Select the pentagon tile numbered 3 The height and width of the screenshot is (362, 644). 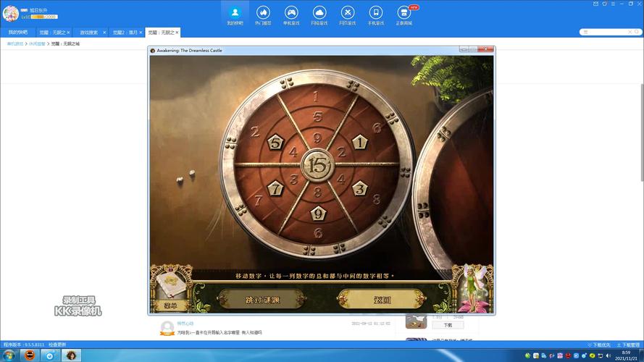pyautogui.click(x=360, y=189)
